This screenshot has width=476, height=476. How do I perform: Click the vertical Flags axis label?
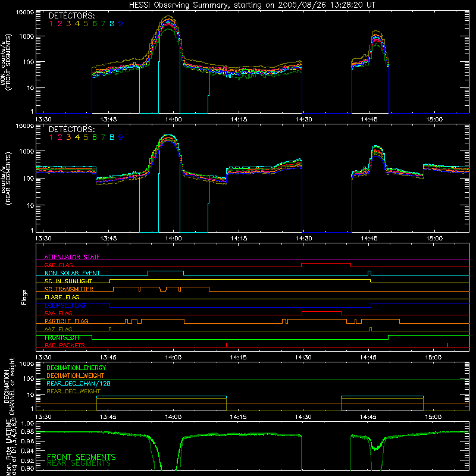[24, 297]
